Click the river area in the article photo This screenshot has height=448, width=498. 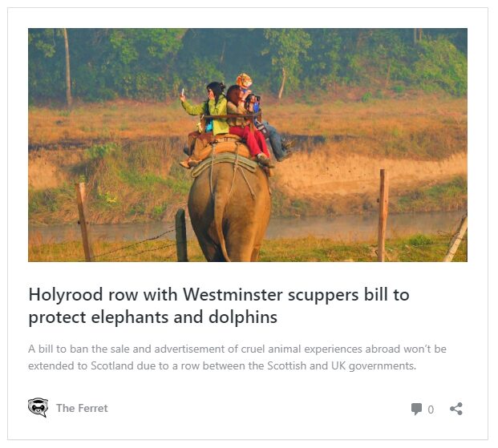(350, 226)
